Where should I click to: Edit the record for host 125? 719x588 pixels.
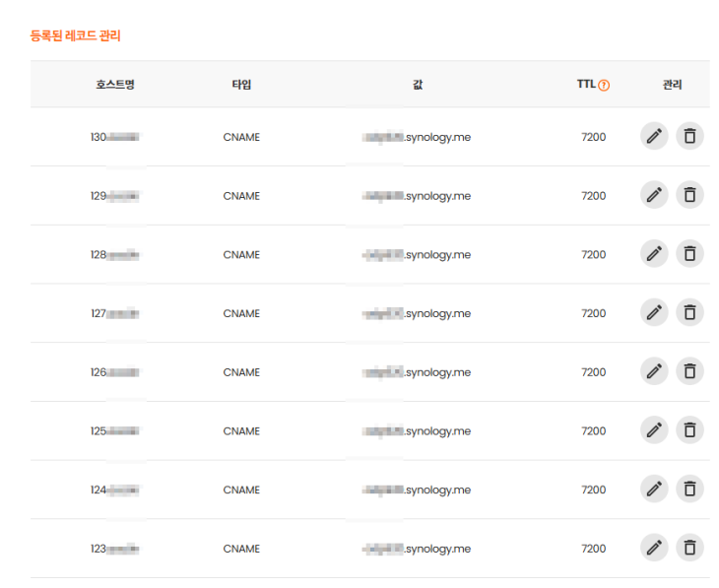654,430
